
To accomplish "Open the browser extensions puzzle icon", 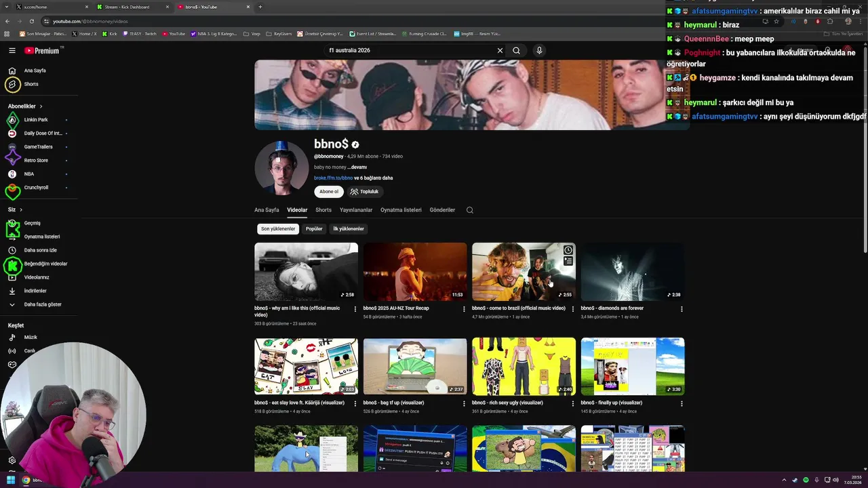I will pyautogui.click(x=830, y=21).
